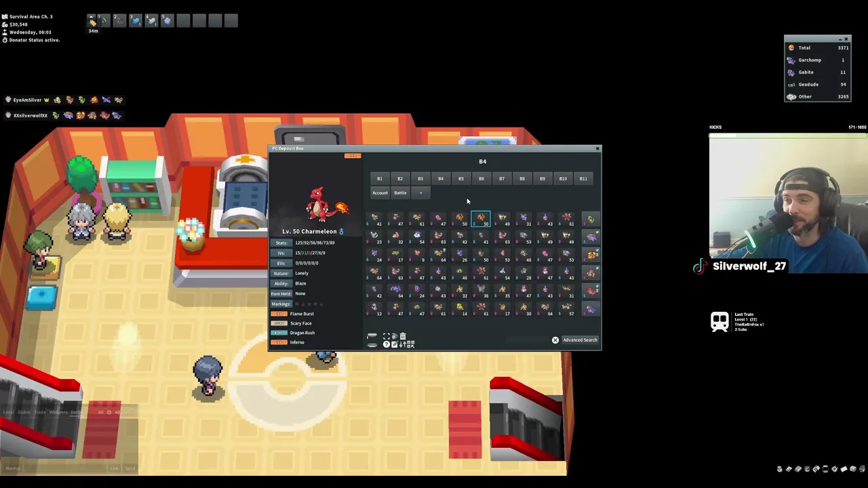Select the highlighted level 50 Charmeleon slot
Screen dimensions: 868x488
[481, 219]
